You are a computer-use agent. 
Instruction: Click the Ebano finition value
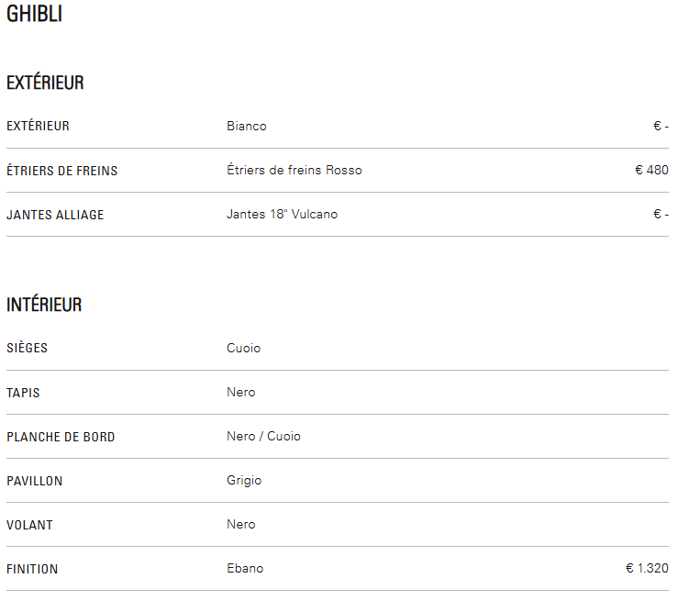point(245,568)
